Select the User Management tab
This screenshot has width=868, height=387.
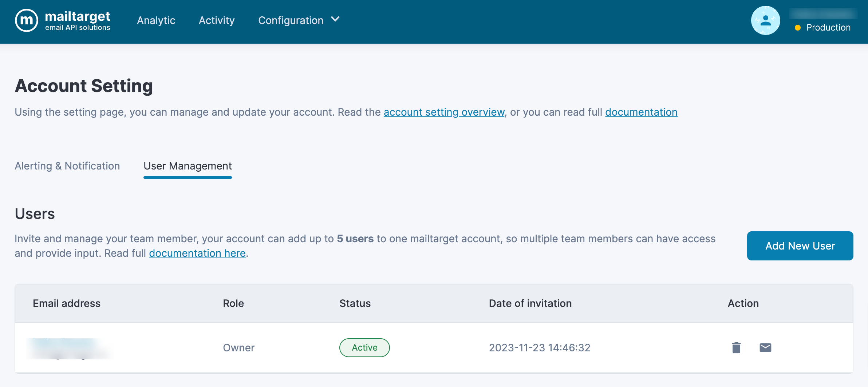(x=188, y=166)
